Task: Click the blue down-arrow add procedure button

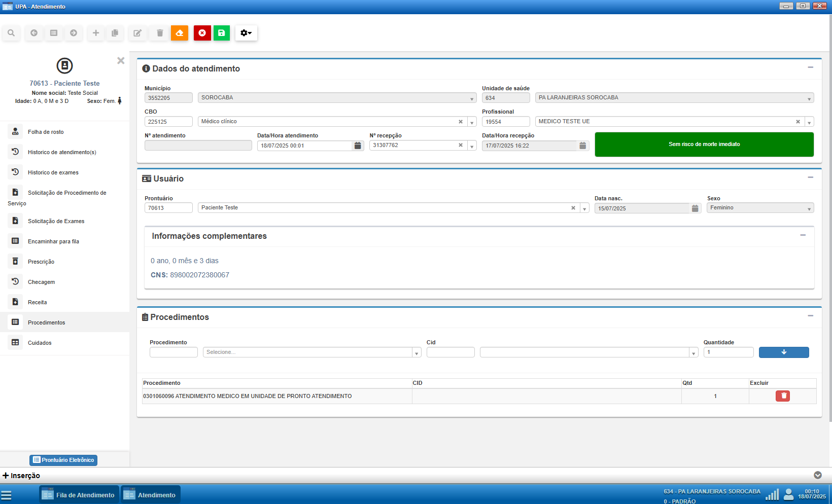Action: 783,352
